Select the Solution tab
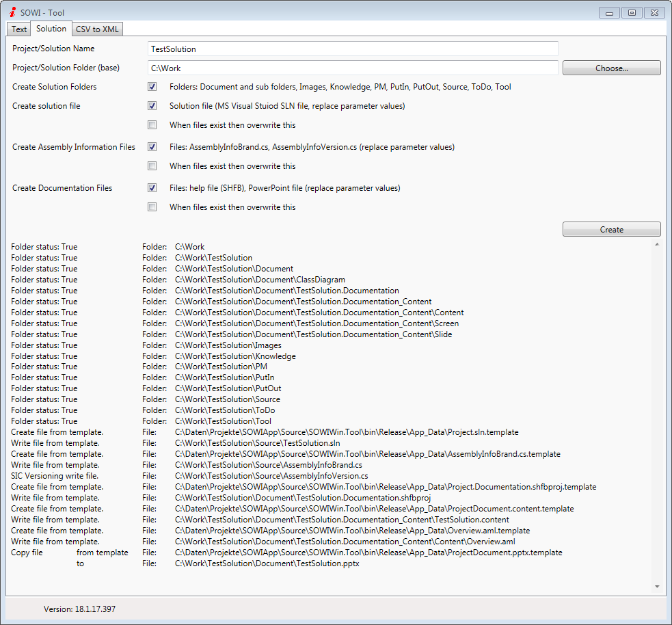Image resolution: width=672 pixels, height=625 pixels. pos(51,28)
